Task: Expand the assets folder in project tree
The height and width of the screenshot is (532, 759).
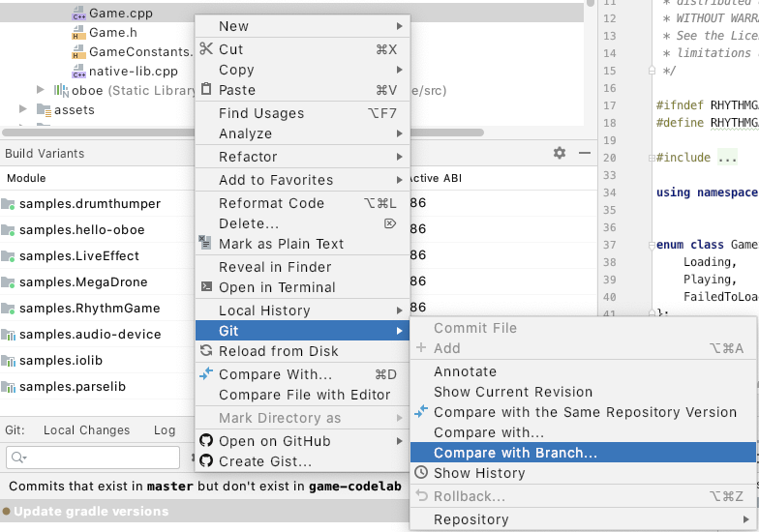Action: pos(23,110)
